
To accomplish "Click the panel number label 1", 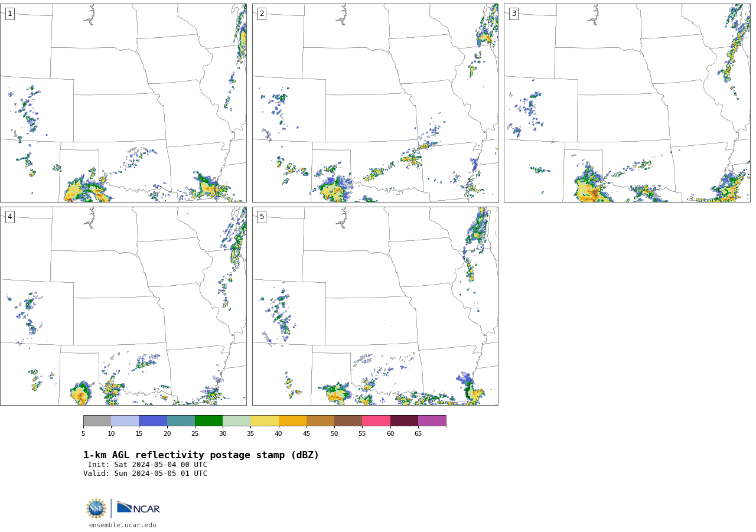I will pyautogui.click(x=9, y=14).
